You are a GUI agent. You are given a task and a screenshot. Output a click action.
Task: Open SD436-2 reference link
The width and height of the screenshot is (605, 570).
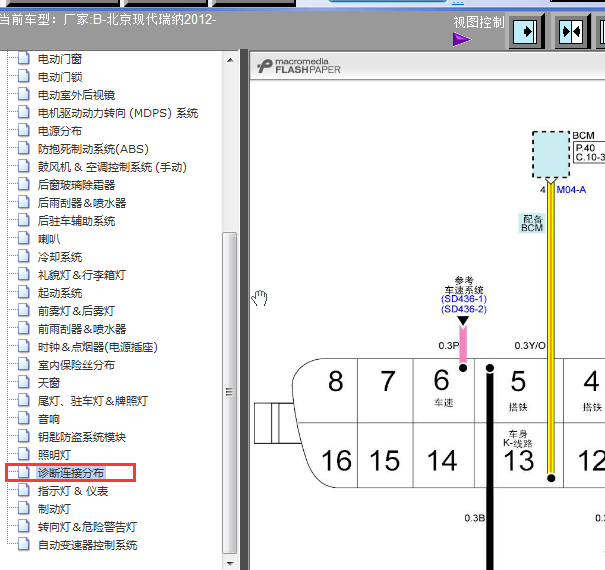[464, 309]
